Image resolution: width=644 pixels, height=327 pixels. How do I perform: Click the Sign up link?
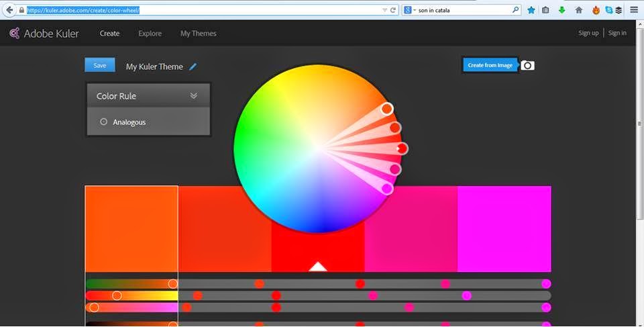point(588,33)
